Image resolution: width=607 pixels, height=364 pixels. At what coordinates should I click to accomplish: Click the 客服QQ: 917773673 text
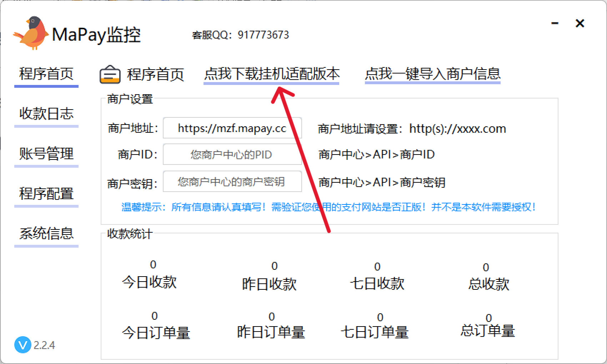[240, 35]
